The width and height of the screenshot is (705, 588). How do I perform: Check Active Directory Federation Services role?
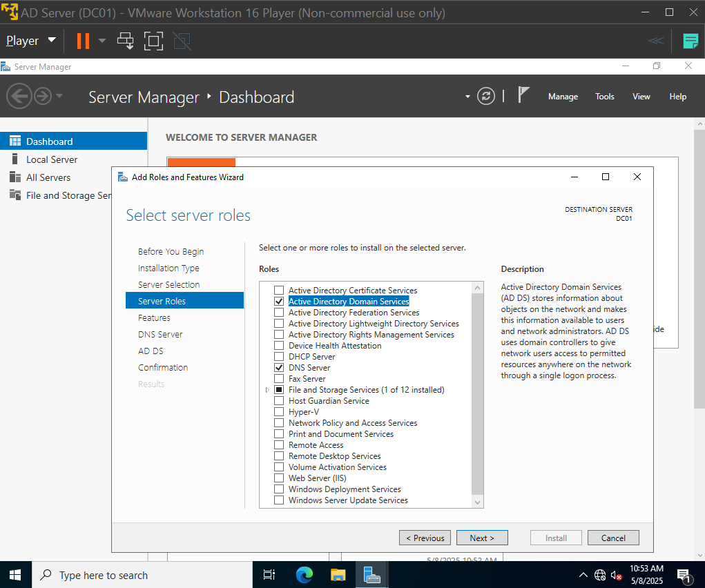tap(279, 313)
